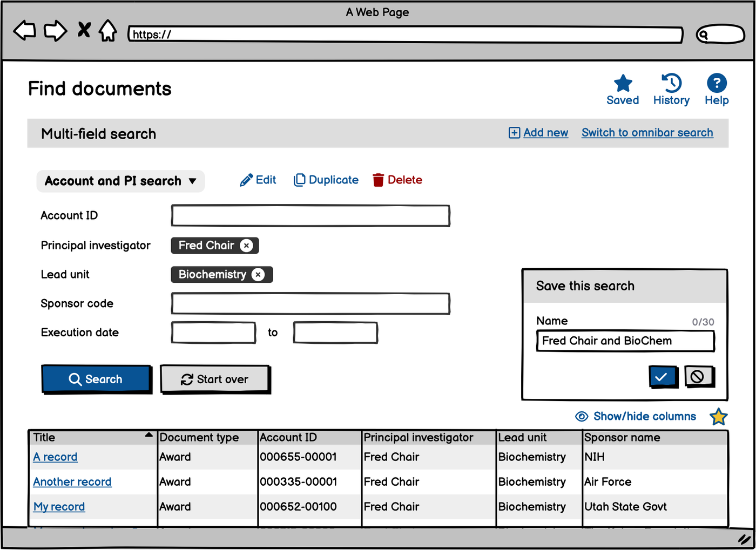Click account ID 000335-00001 cell
The height and width of the screenshot is (550, 756).
pos(310,482)
